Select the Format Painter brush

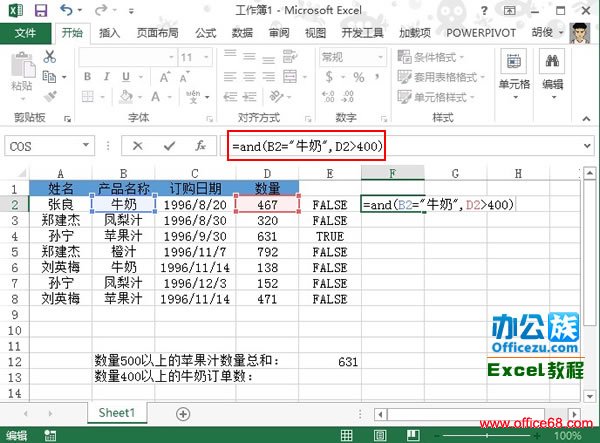50,96
